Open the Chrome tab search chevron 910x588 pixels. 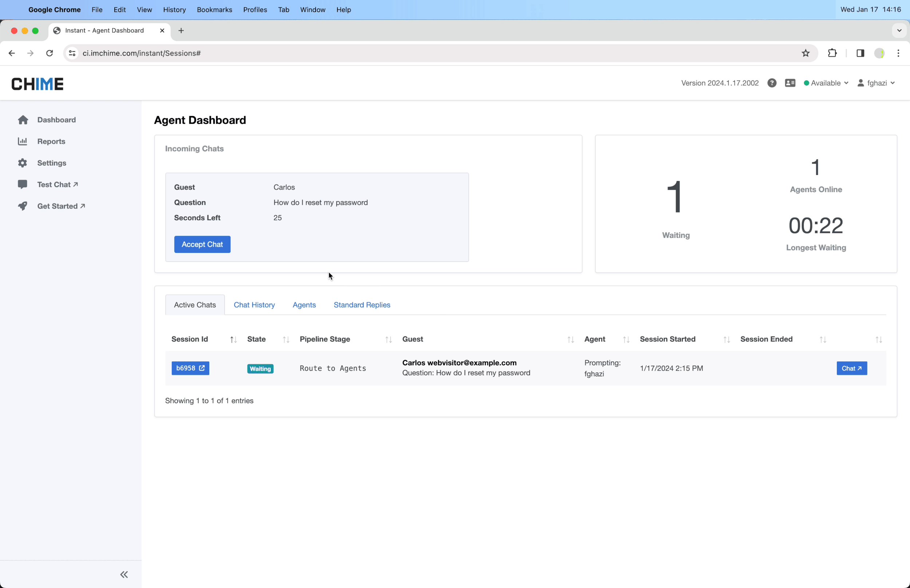pos(899,31)
